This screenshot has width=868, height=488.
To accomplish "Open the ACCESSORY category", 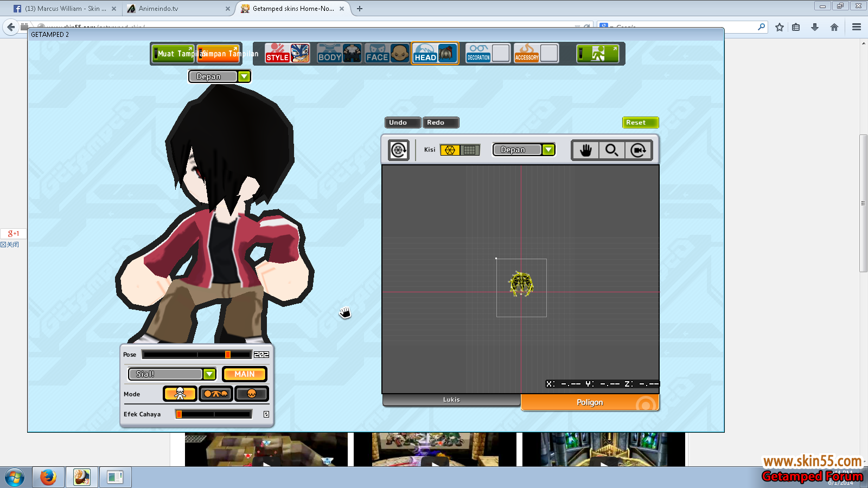I will point(536,53).
